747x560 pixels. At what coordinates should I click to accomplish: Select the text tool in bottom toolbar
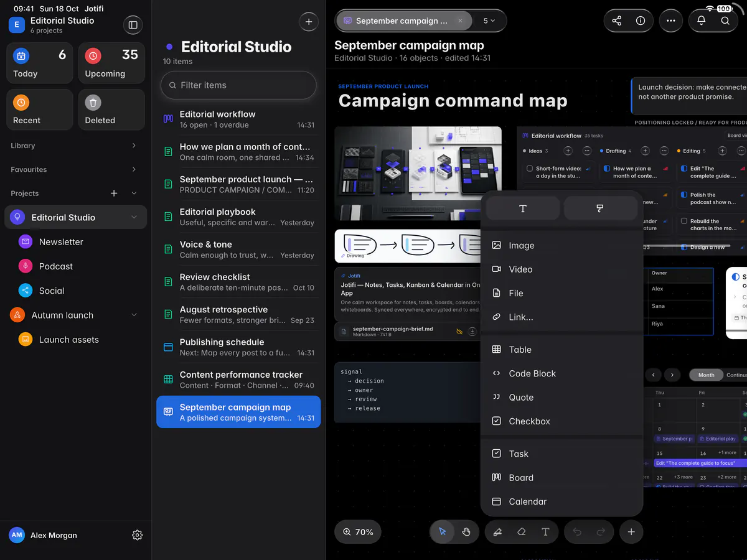click(x=545, y=532)
